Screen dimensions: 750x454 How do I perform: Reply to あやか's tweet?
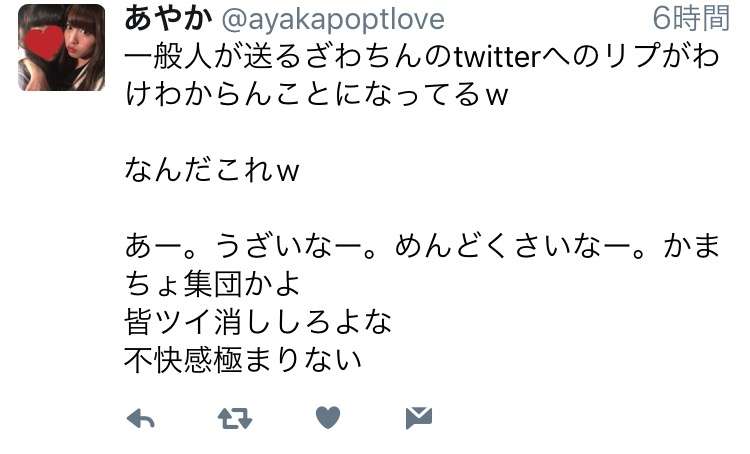(x=141, y=419)
